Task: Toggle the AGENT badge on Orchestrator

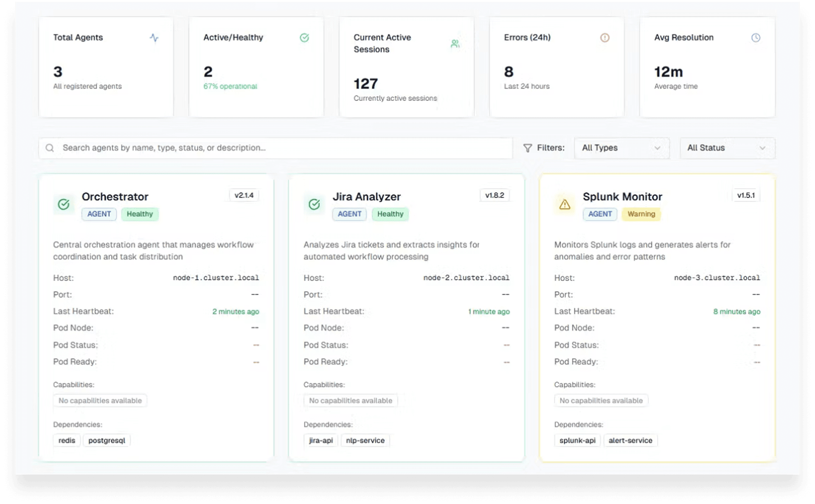Action: tap(98, 214)
